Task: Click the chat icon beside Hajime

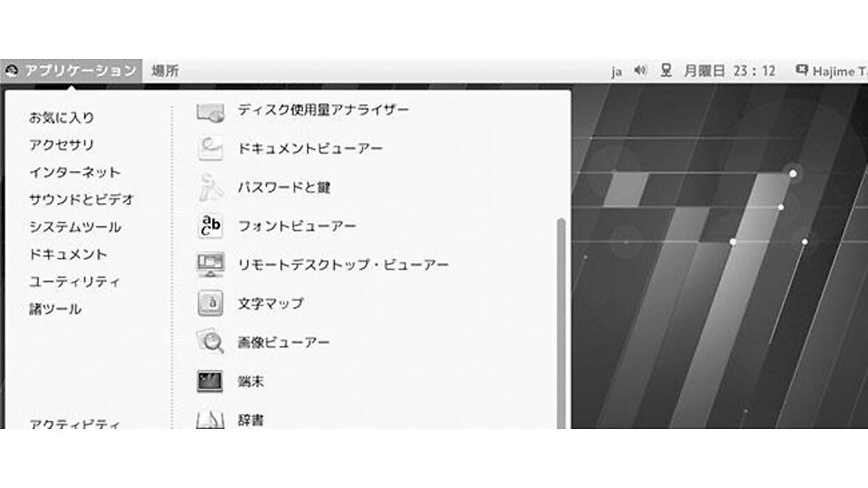Action: 802,70
